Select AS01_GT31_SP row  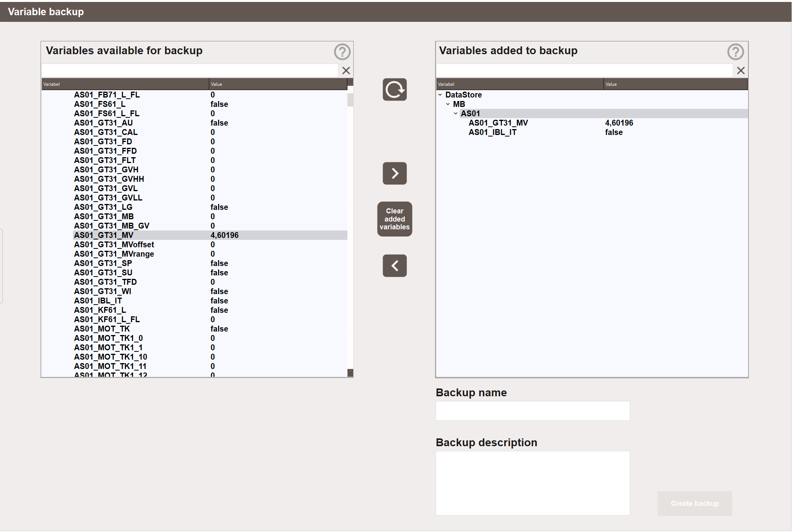210,263
